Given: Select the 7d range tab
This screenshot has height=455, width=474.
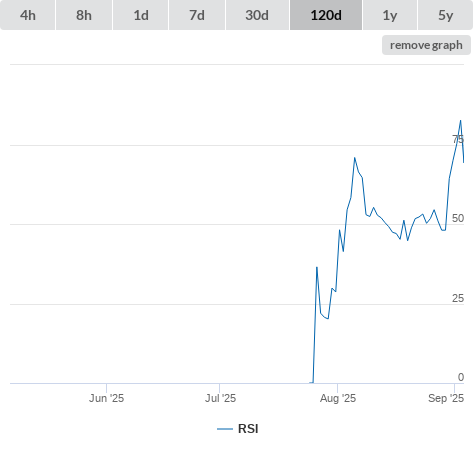Looking at the screenshot, I should (197, 15).
